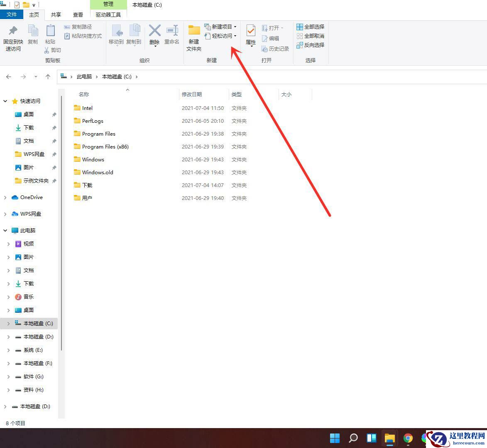Image resolution: width=487 pixels, height=448 pixels.
Task: Open the 驱动器工具 (Drive Tools) tab
Action: 108,14
